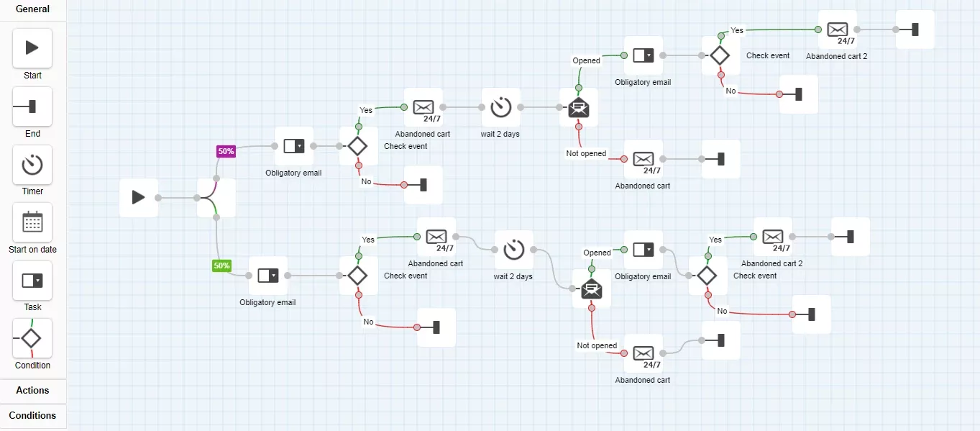
Task: Select the Task element in the palette
Action: (32, 281)
